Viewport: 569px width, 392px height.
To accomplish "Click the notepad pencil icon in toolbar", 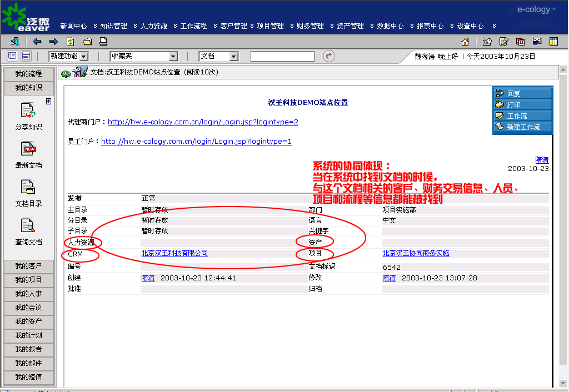I will pos(503,42).
